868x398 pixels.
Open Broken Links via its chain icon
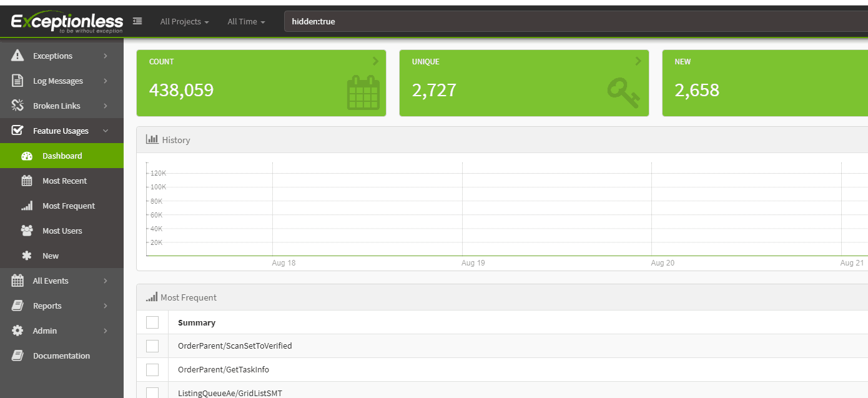tap(18, 105)
